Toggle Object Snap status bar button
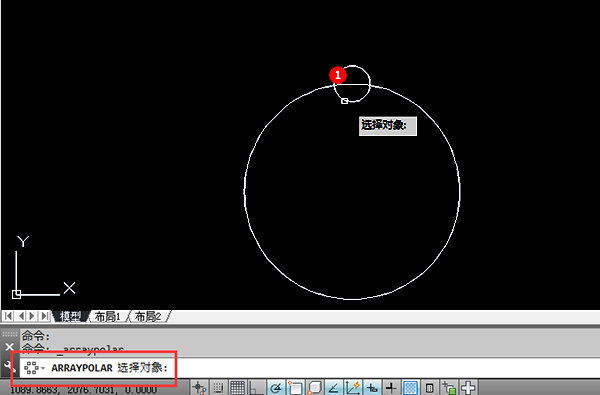Viewport: 600px width, 395px height. click(295, 388)
